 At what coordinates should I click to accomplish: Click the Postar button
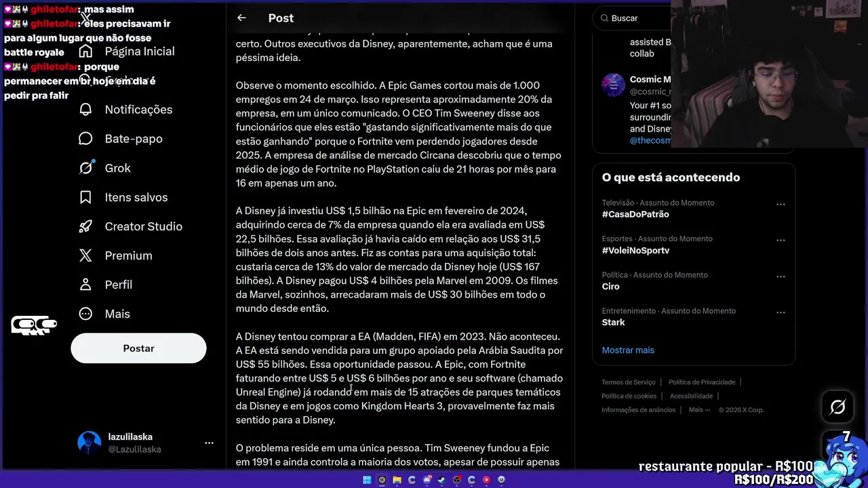coord(138,348)
